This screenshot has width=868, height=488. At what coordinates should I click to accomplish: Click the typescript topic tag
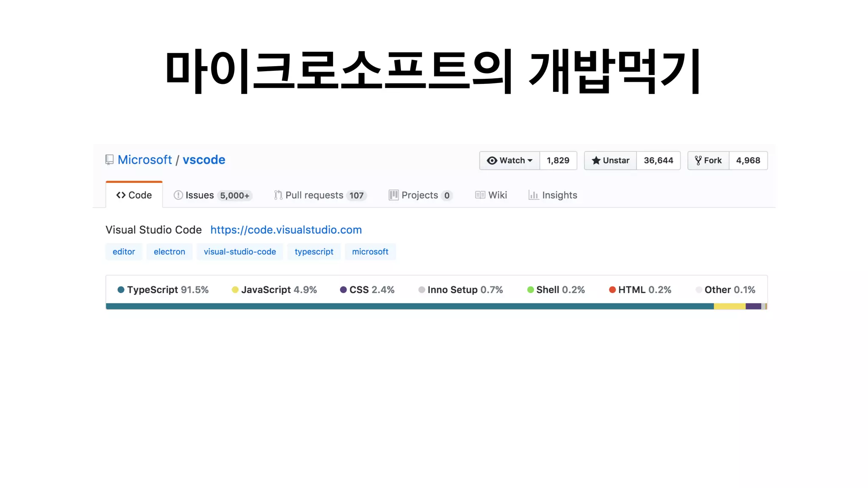[314, 252]
